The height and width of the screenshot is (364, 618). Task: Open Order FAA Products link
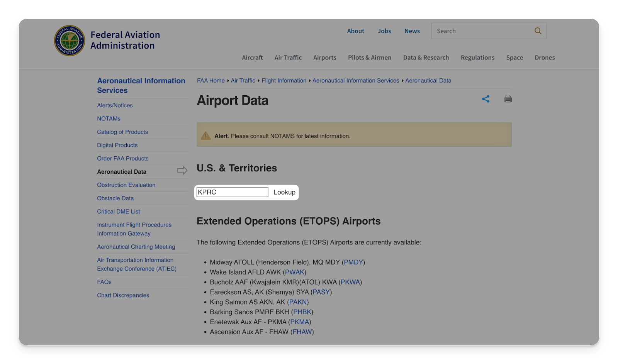click(123, 158)
